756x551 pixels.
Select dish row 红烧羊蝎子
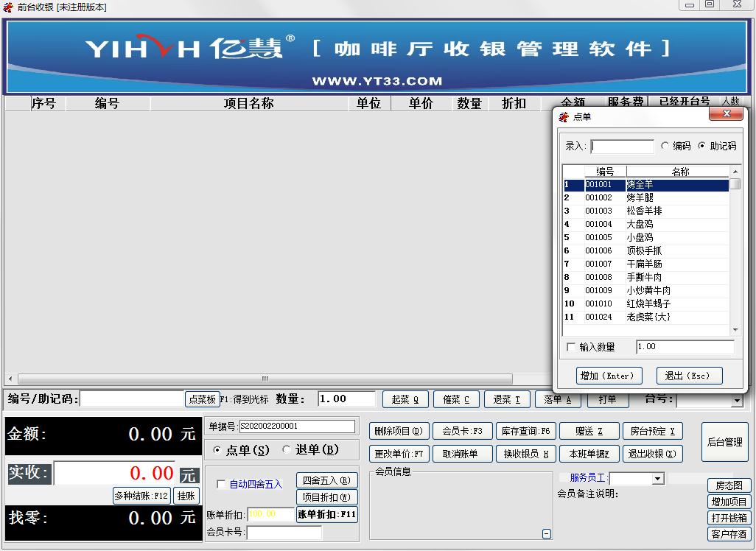pyautogui.click(x=646, y=303)
